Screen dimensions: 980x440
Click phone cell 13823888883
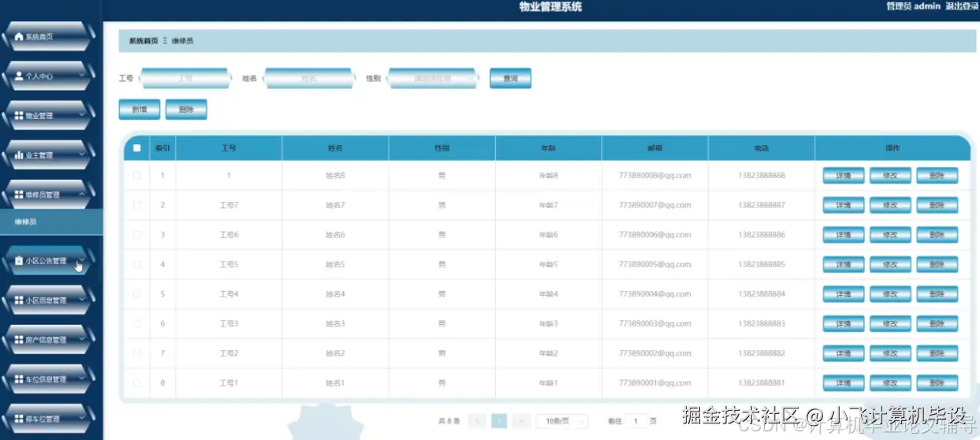click(762, 324)
